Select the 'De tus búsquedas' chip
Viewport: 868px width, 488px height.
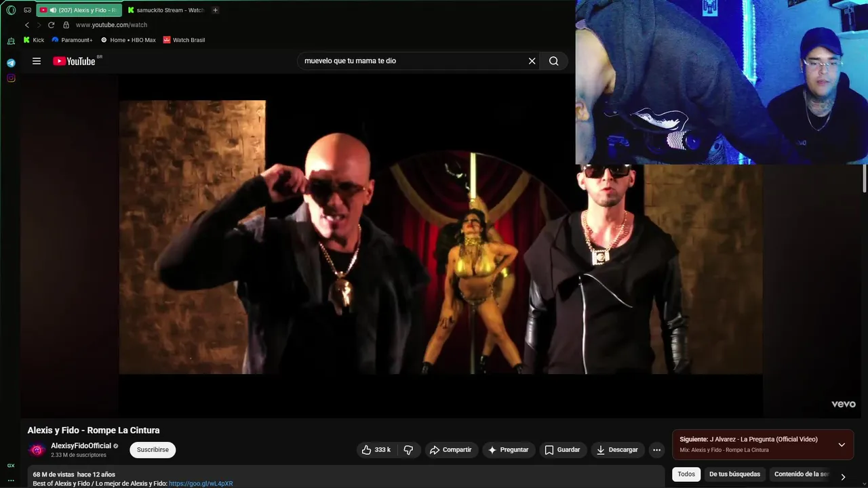pyautogui.click(x=734, y=474)
